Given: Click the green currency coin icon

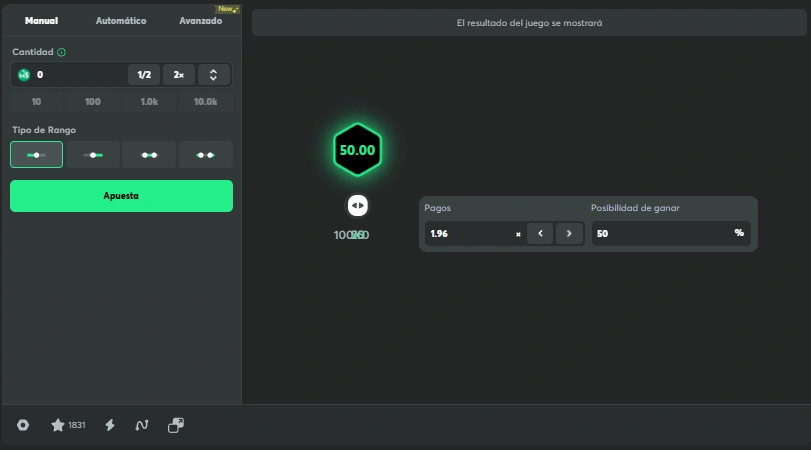Looking at the screenshot, I should (x=24, y=75).
